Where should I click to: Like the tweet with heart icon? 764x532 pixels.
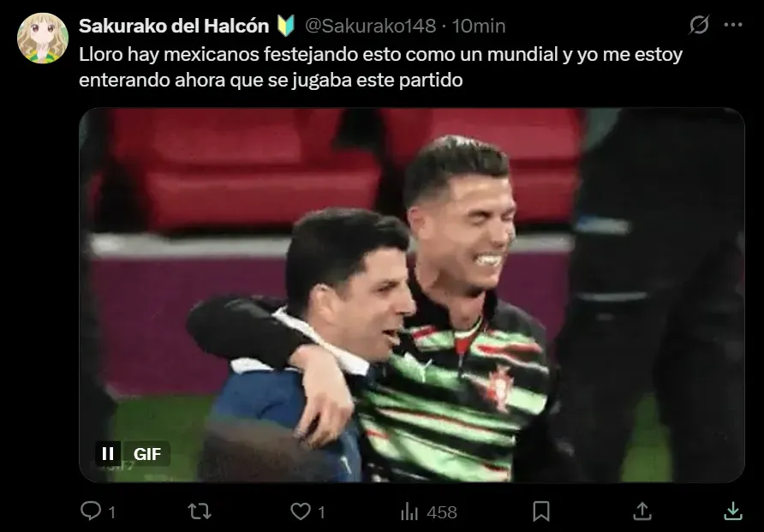[x=301, y=511]
